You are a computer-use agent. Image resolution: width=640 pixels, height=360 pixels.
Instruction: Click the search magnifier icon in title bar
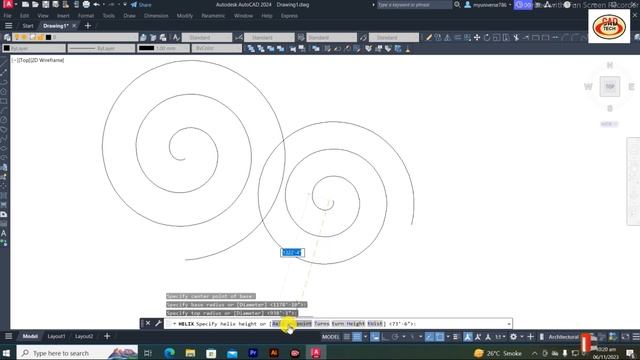pyautogui.click(x=457, y=5)
